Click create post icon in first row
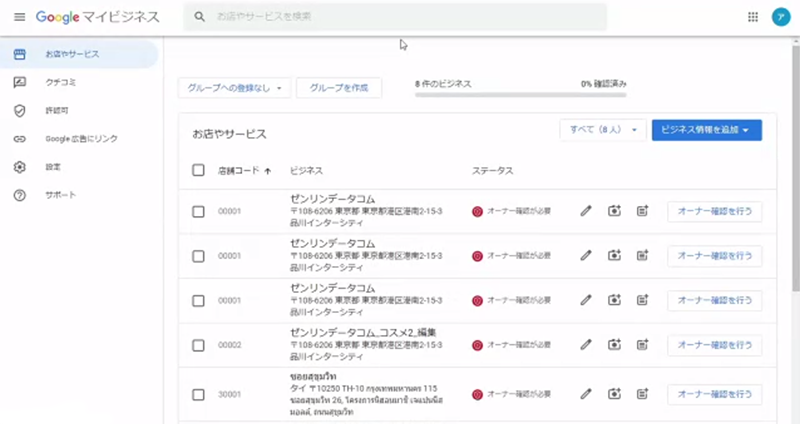 point(642,211)
